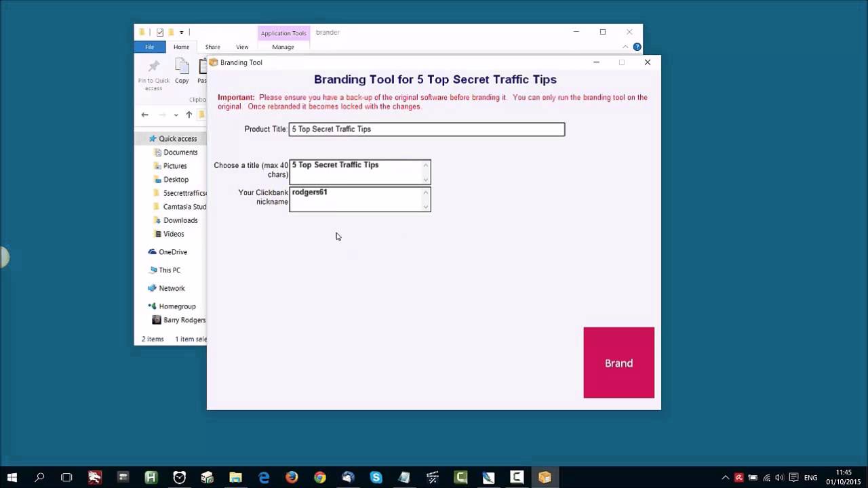Launch Google Chrome from taskbar
868x488 pixels.
point(320,477)
